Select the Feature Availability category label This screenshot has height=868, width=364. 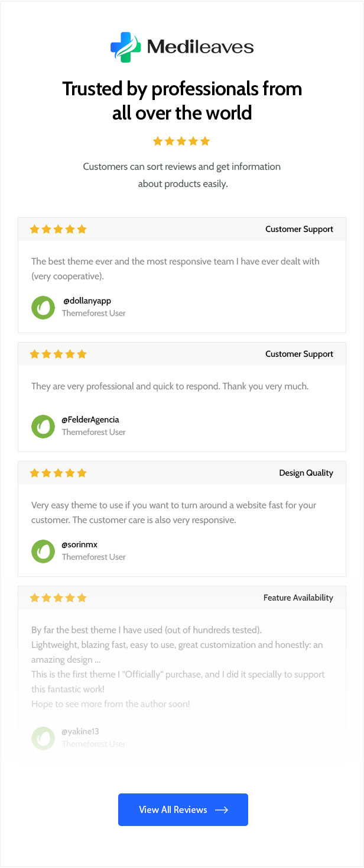(298, 598)
